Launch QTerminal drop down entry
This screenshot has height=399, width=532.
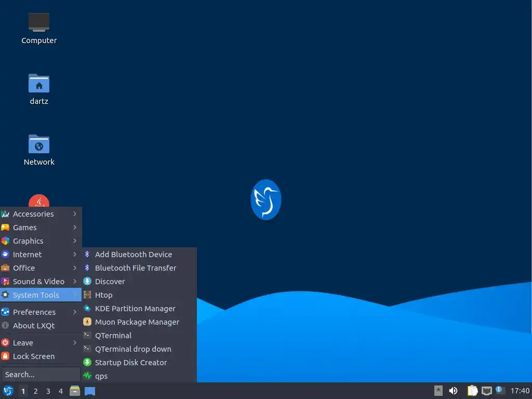139,349
